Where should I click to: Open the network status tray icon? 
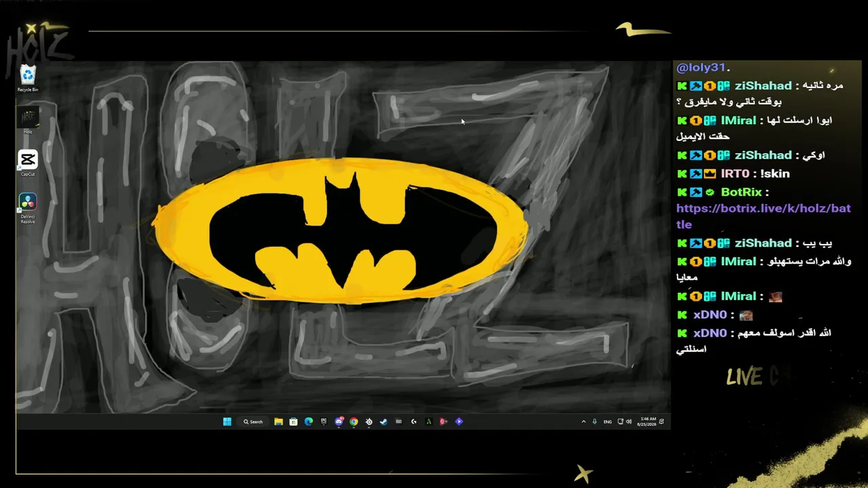[x=620, y=422]
